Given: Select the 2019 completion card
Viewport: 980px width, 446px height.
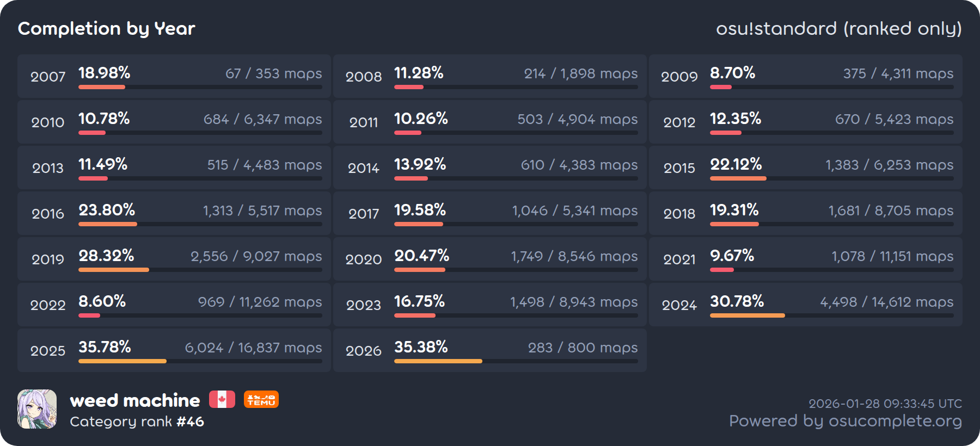Looking at the screenshot, I should [174, 259].
